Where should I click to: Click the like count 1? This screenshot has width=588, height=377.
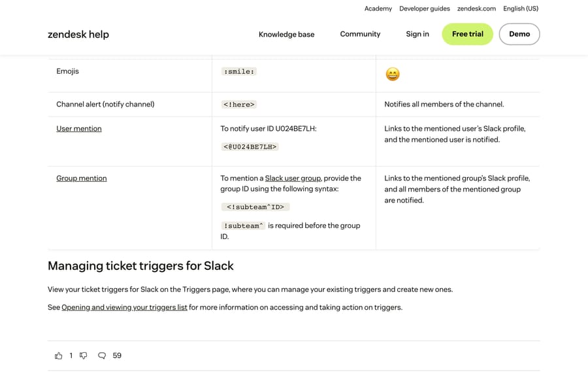point(71,355)
